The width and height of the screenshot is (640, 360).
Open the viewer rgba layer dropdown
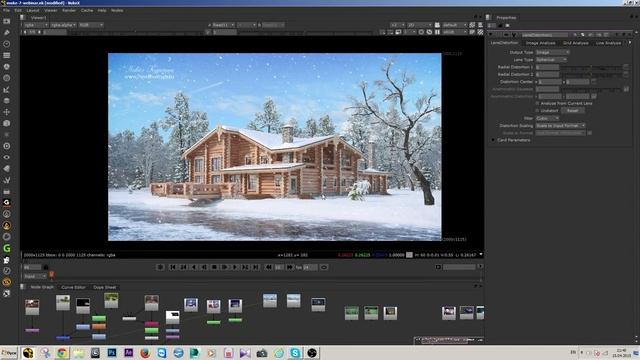pos(36,25)
